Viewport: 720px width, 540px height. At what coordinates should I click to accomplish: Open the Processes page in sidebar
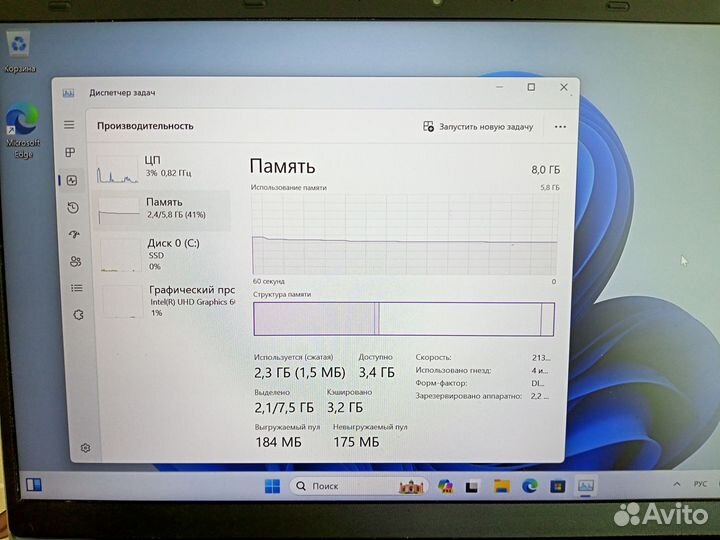[x=70, y=153]
